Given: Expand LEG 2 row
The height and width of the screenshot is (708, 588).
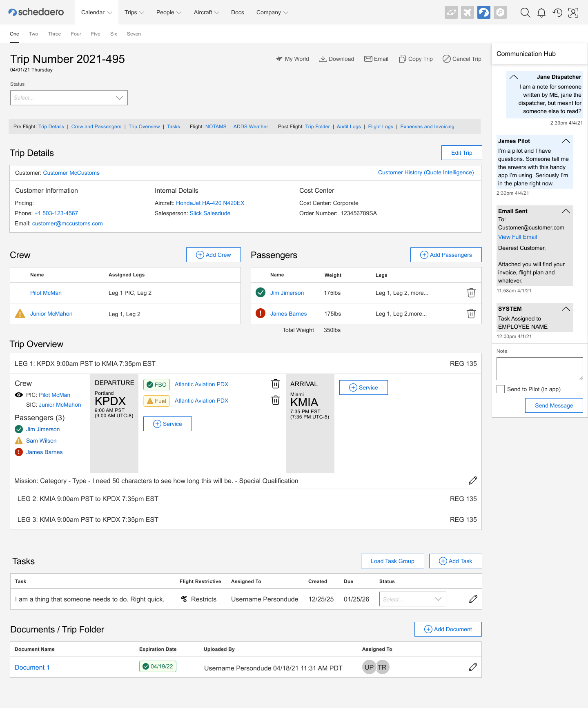Looking at the screenshot, I should click(245, 499).
